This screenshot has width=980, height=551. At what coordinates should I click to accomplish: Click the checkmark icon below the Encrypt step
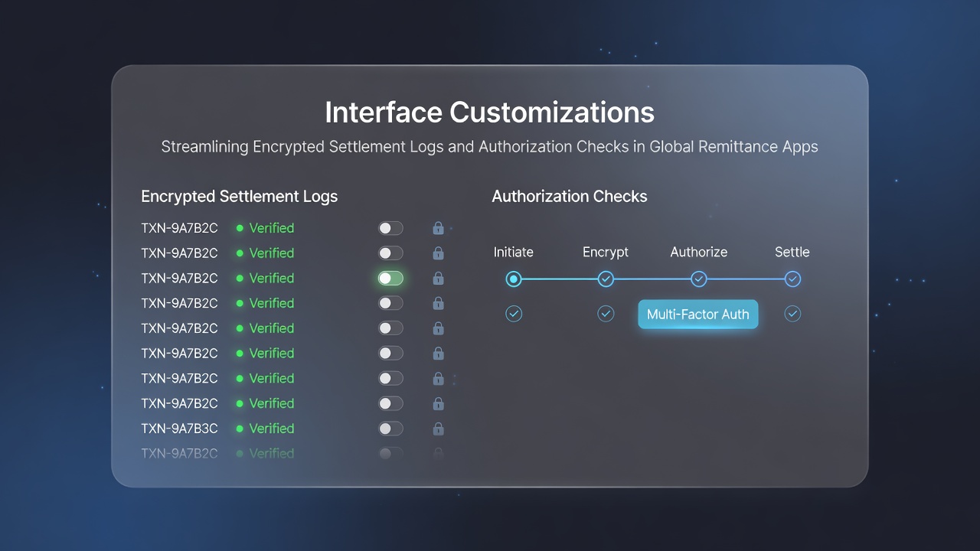606,314
